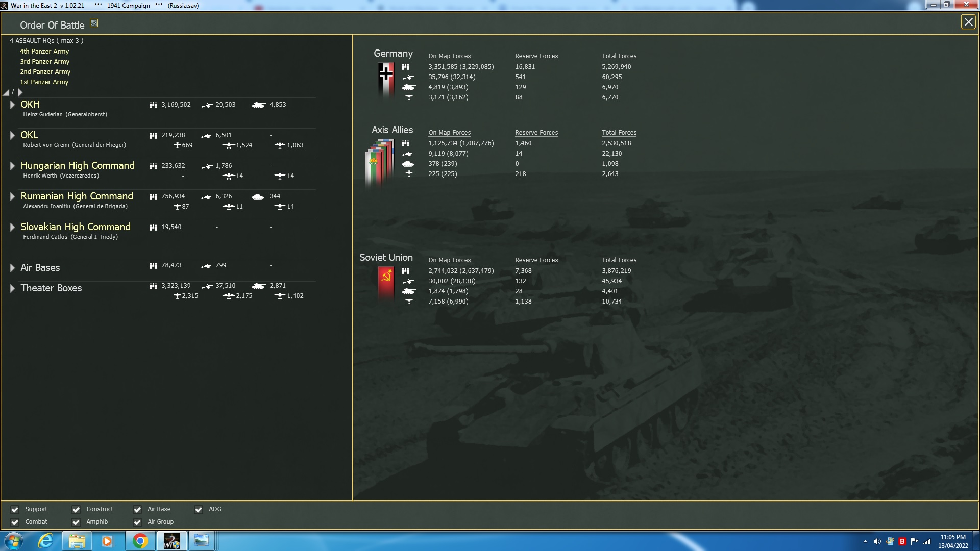Disable the AOG checkbox

tap(199, 510)
